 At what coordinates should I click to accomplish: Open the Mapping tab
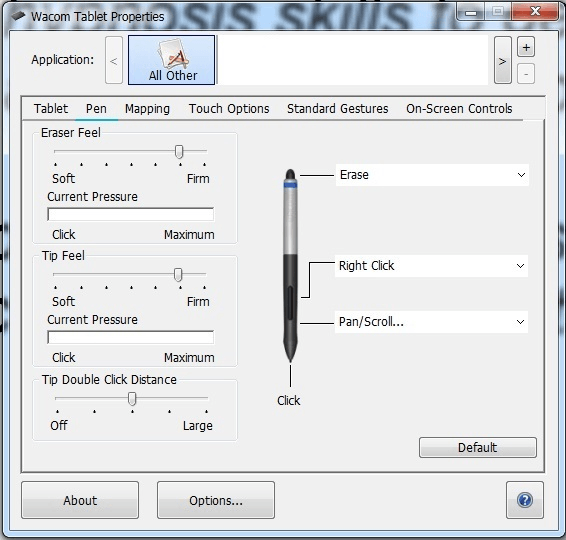pos(147,109)
